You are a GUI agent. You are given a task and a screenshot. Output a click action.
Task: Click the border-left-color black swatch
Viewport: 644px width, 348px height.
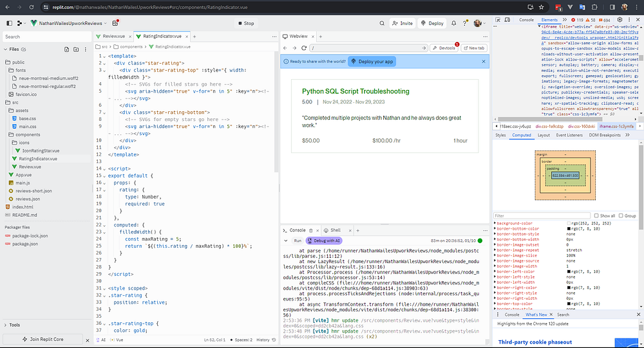(569, 272)
